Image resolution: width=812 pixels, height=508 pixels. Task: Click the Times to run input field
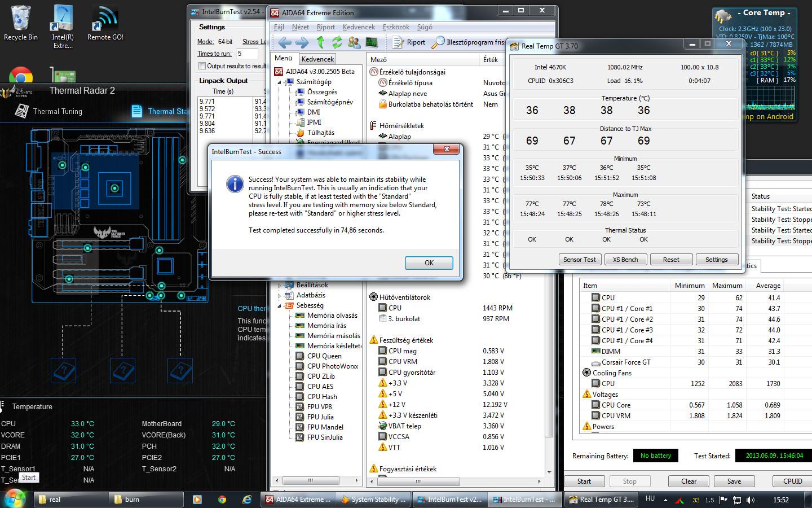tap(246, 54)
